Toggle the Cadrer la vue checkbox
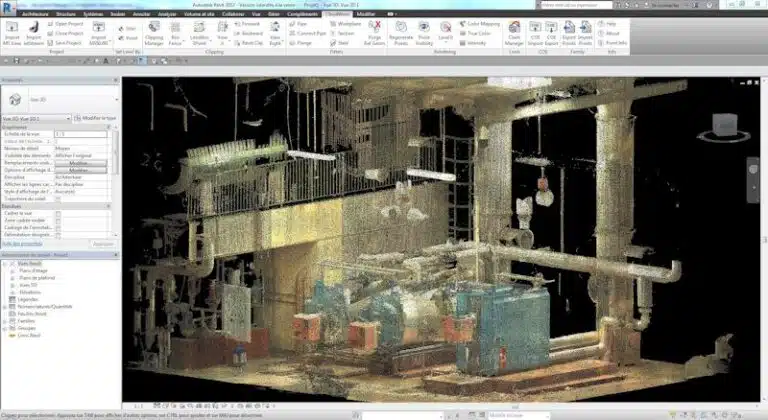The image size is (768, 420). [58, 213]
